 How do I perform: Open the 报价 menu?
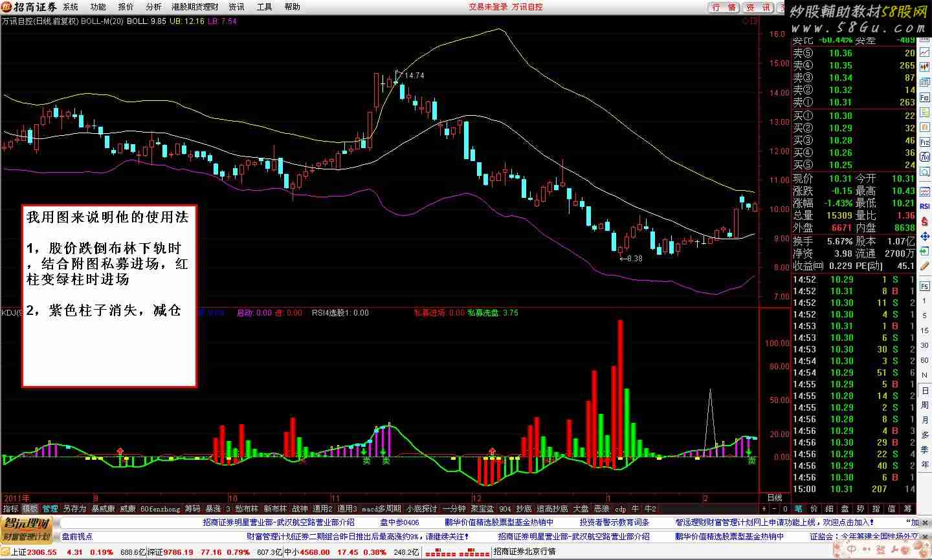(126, 7)
